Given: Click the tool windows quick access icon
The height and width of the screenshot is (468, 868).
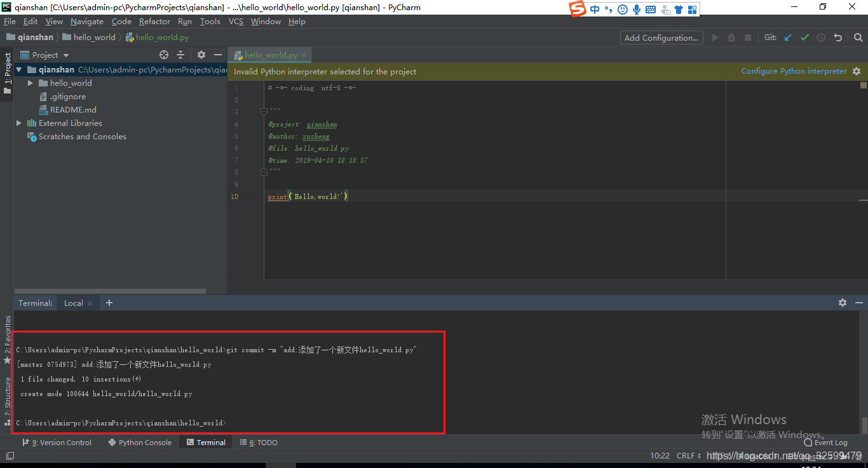Looking at the screenshot, I should coord(10,456).
